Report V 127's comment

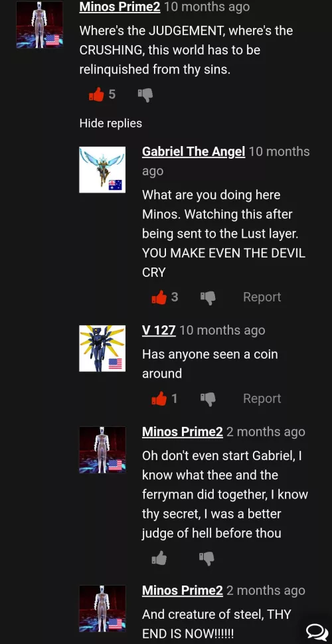(x=262, y=398)
